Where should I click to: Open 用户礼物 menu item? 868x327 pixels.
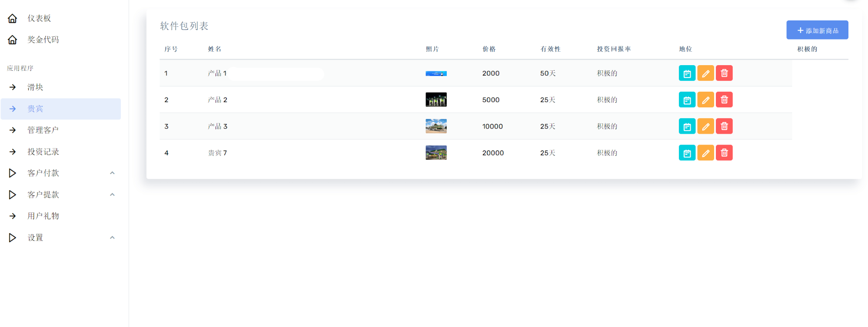[43, 216]
